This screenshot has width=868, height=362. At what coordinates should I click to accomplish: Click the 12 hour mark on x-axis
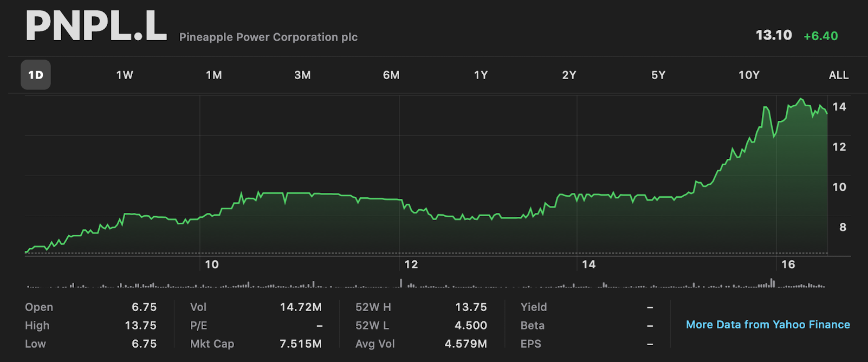(411, 264)
